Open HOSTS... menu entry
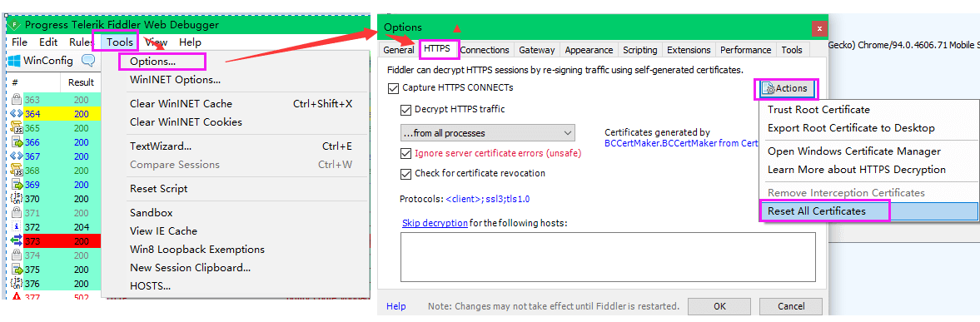This screenshot has height=322, width=980. (x=150, y=286)
